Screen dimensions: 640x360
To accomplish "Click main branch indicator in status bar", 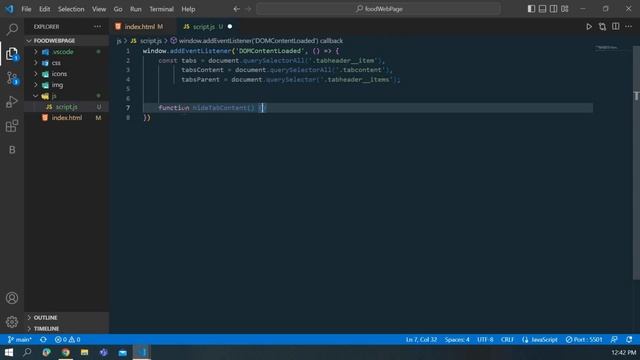I will click(x=19, y=340).
